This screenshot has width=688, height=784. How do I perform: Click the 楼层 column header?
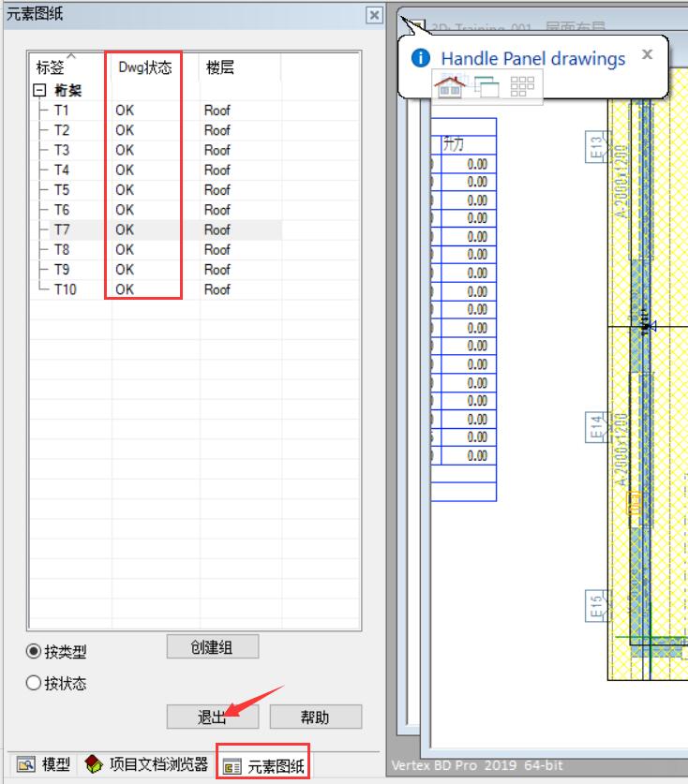241,67
